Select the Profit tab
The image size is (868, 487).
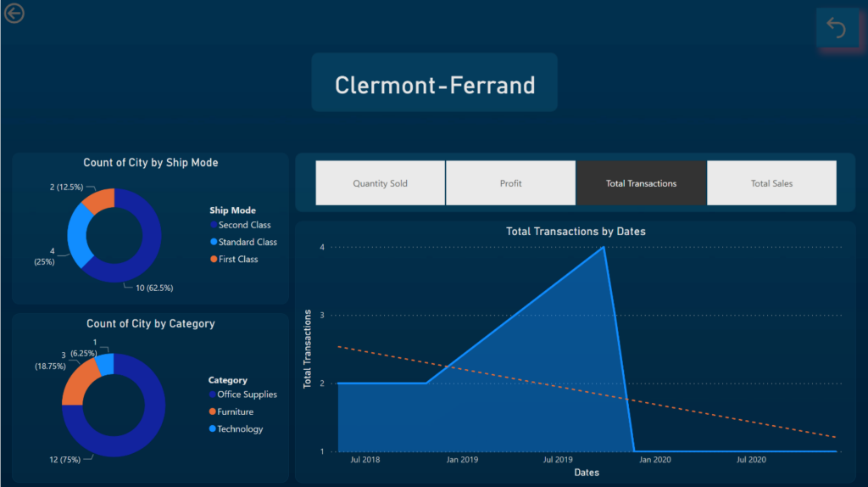pyautogui.click(x=510, y=183)
